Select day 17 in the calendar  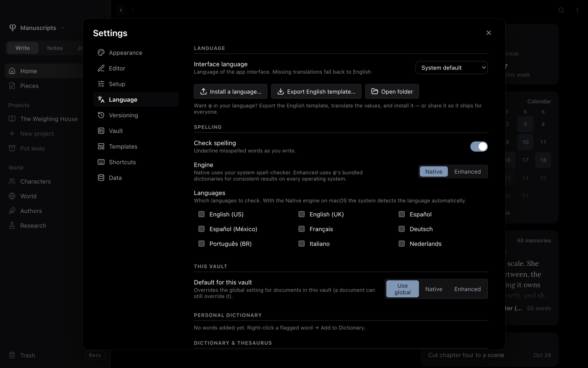click(x=525, y=160)
